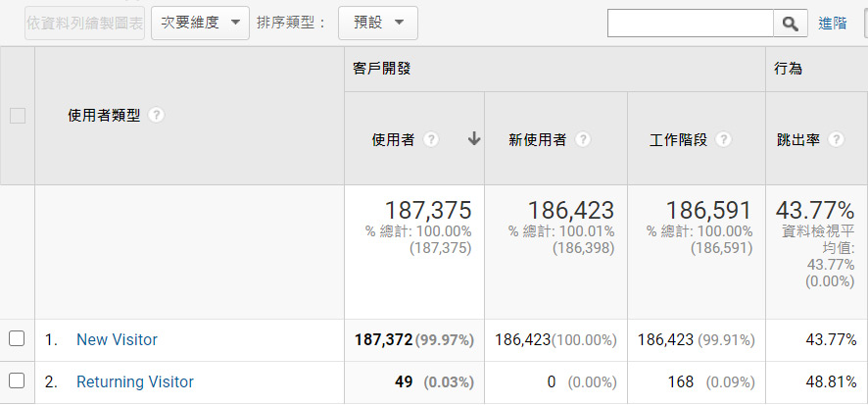Sort by the 新使用者 column header

(538, 140)
